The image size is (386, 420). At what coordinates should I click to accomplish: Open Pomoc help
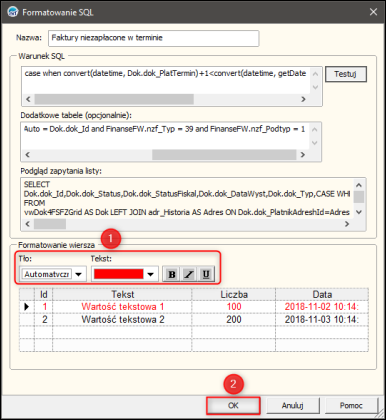(x=351, y=405)
